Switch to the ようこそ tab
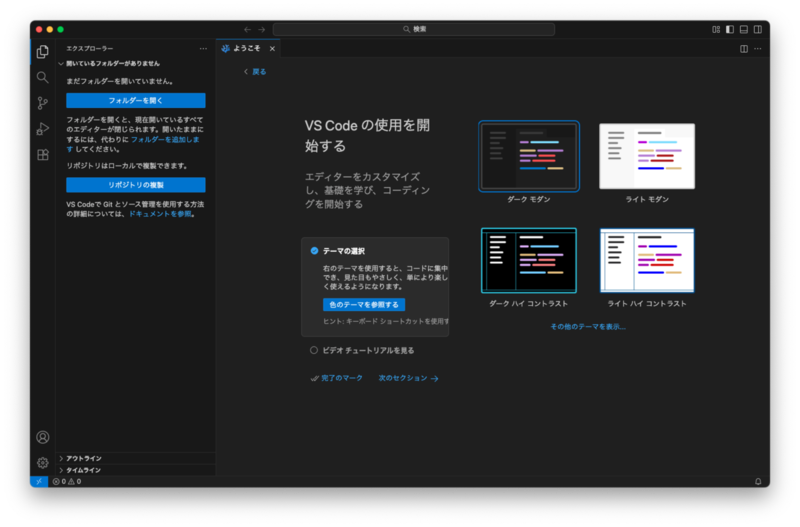 click(248, 48)
